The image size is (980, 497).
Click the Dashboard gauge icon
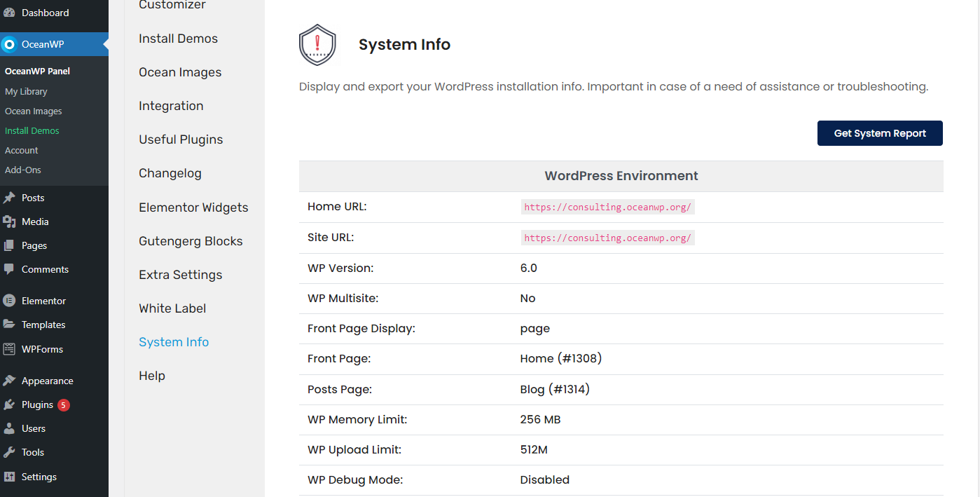tap(9, 13)
